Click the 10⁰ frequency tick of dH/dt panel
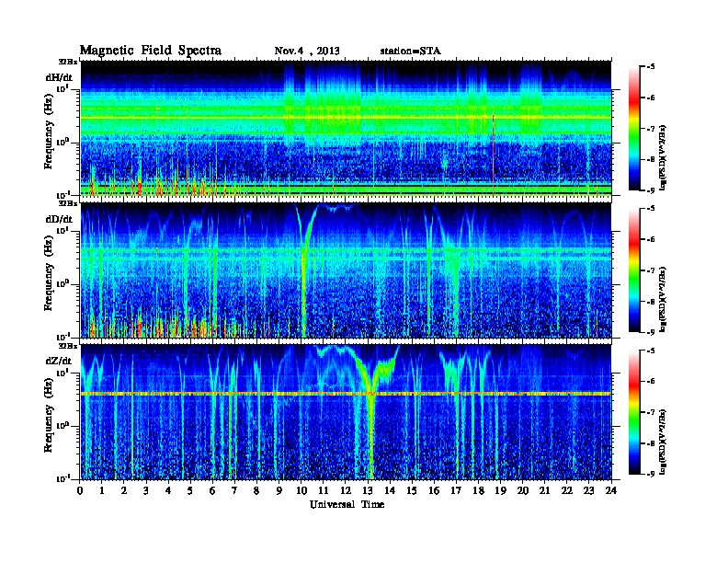This screenshot has height=563, width=728. click(x=63, y=142)
